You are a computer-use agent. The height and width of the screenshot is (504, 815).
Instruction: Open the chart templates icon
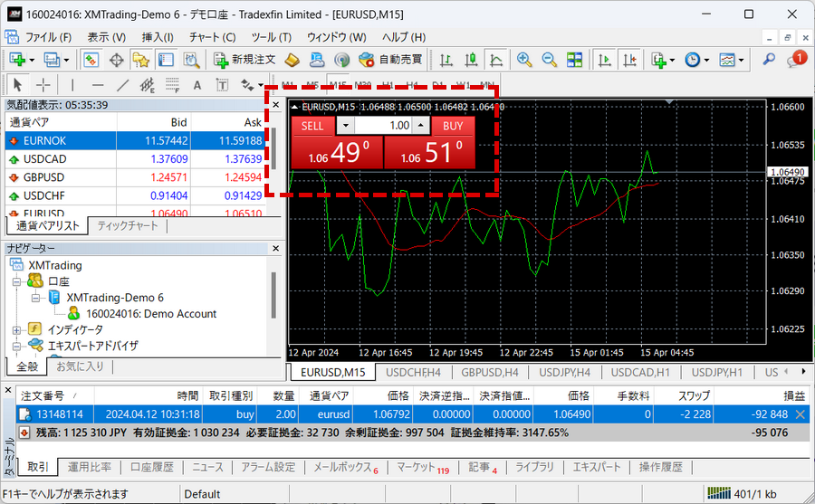[727, 60]
